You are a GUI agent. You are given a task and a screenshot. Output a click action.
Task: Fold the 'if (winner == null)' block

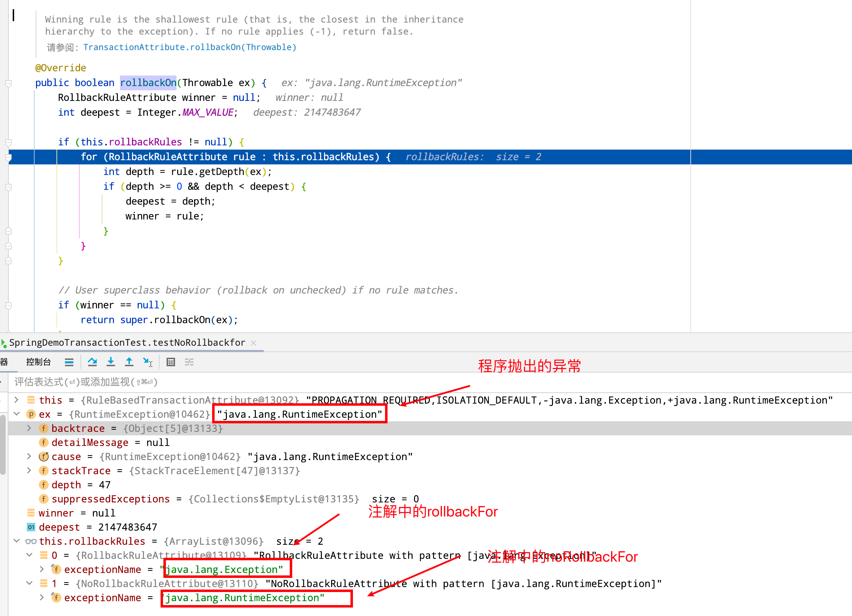8,306
